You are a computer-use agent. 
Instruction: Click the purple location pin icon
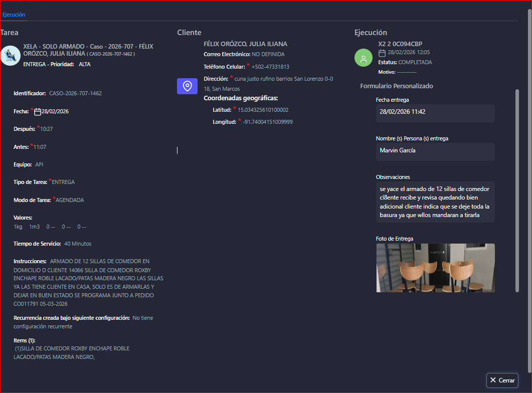tap(187, 86)
